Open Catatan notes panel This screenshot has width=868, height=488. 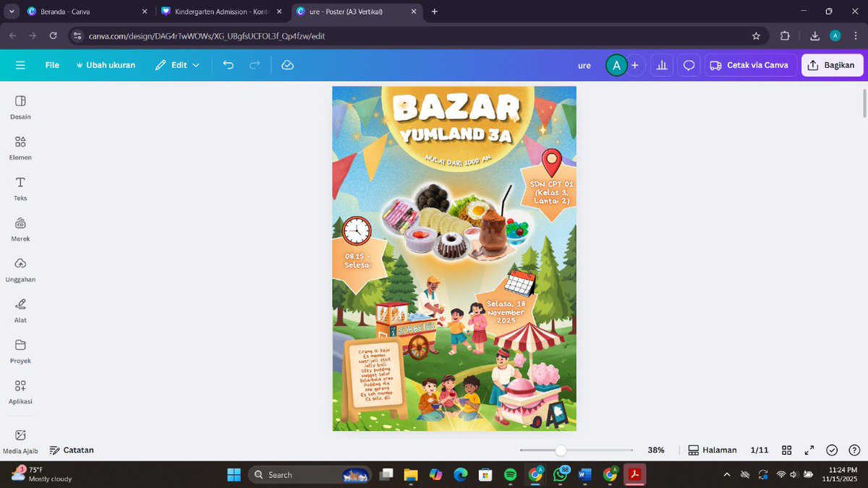tap(72, 450)
